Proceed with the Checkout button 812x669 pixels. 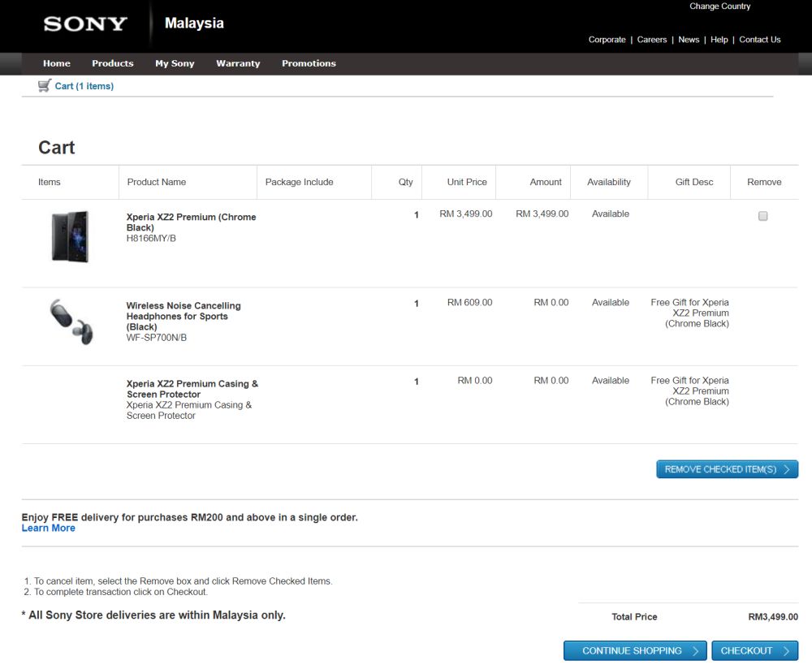(x=754, y=650)
